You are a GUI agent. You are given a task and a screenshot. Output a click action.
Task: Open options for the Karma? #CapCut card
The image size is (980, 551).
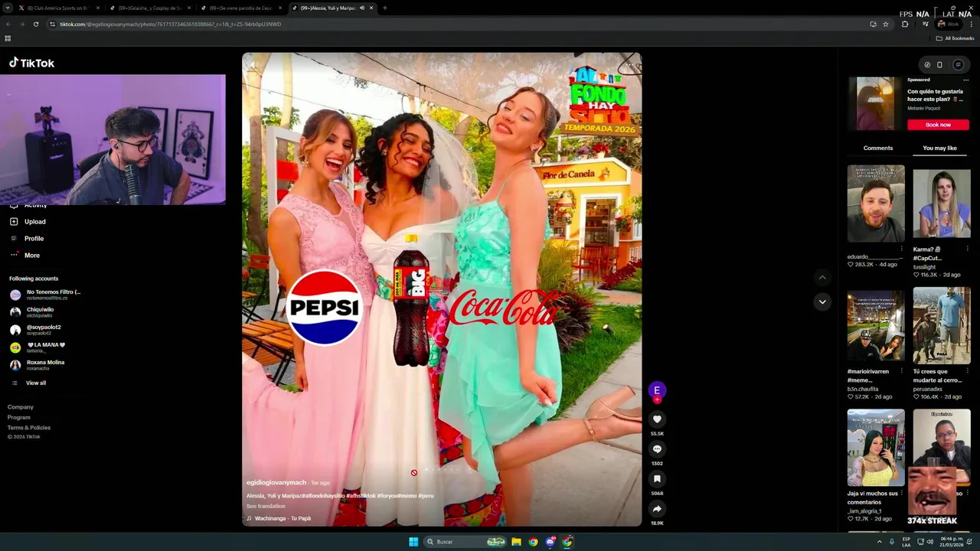coord(967,249)
